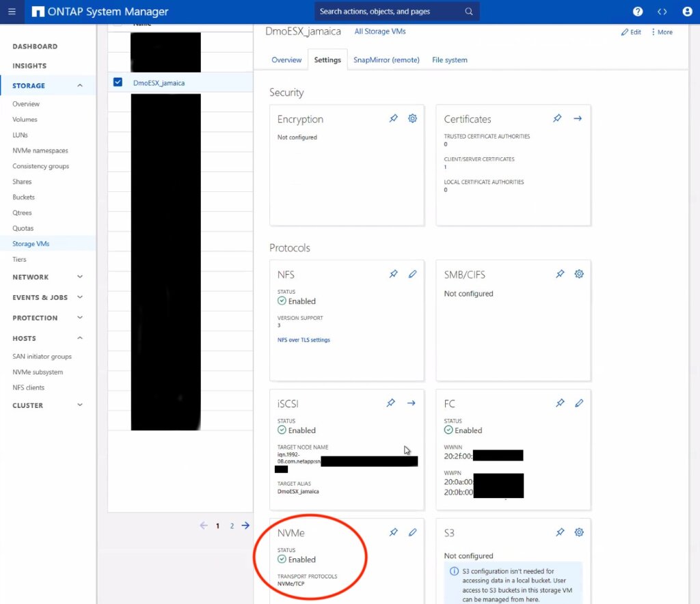Open the SMB/CIFS settings gear

(579, 273)
